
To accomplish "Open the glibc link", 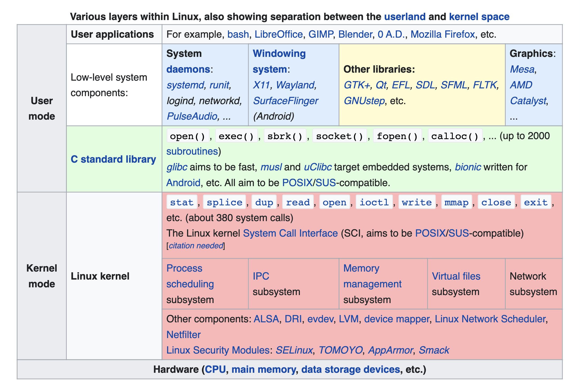I will 177,167.
